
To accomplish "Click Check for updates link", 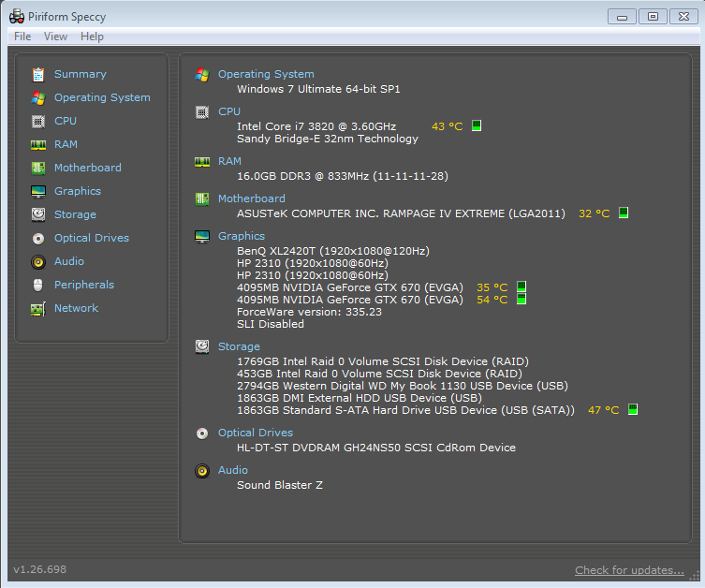I will (629, 570).
